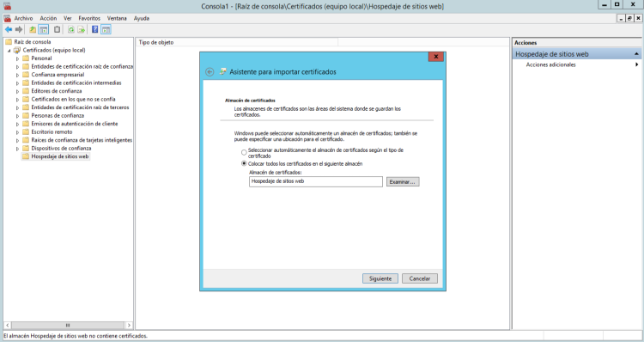Click the Up one level folder icon
Viewport: 644px width, 342px height.
pos(33,29)
